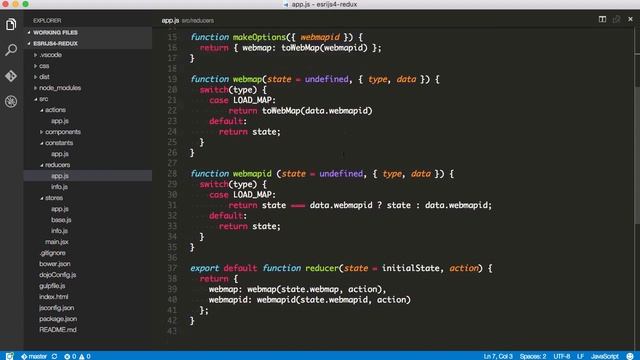The width and height of the screenshot is (640, 360).
Task: Split the editor using top-right icon
Action: click(x=602, y=19)
